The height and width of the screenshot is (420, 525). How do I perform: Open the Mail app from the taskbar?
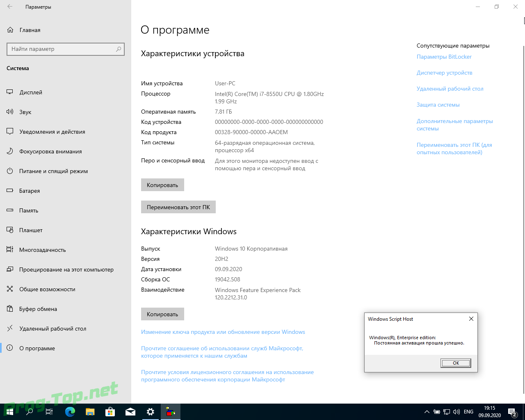coord(130,412)
